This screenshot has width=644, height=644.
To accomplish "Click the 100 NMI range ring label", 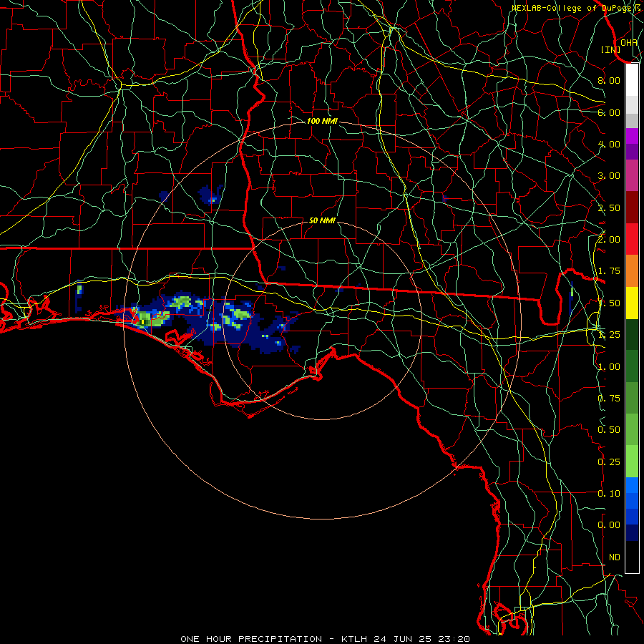I will (x=322, y=121).
